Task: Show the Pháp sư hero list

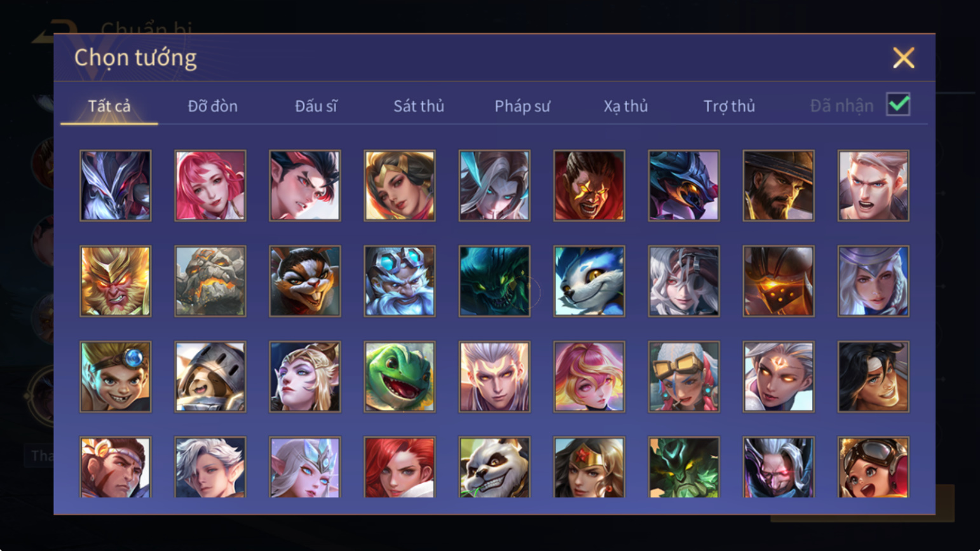Action: (x=522, y=106)
